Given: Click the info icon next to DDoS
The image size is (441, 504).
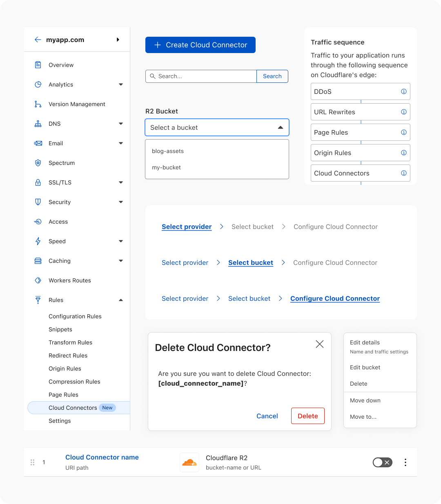Looking at the screenshot, I should tap(403, 91).
